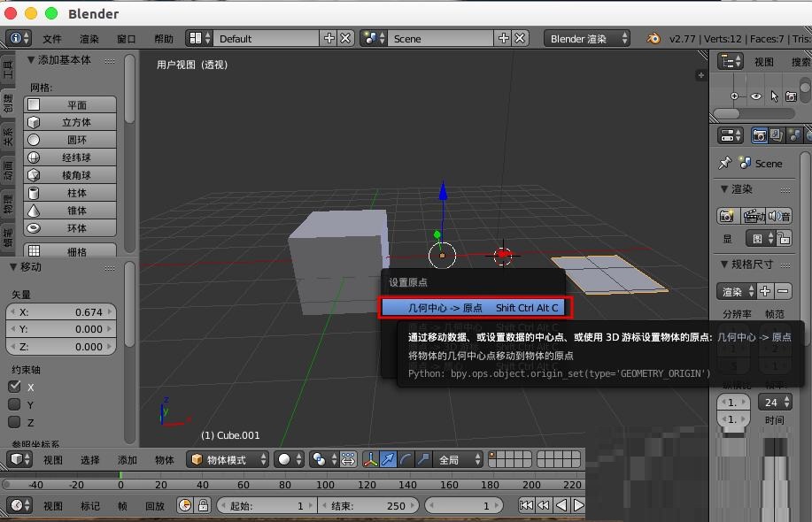Screen dimensions: 812x522
Task: Add a new screen layout next to Default
Action: click(329, 38)
